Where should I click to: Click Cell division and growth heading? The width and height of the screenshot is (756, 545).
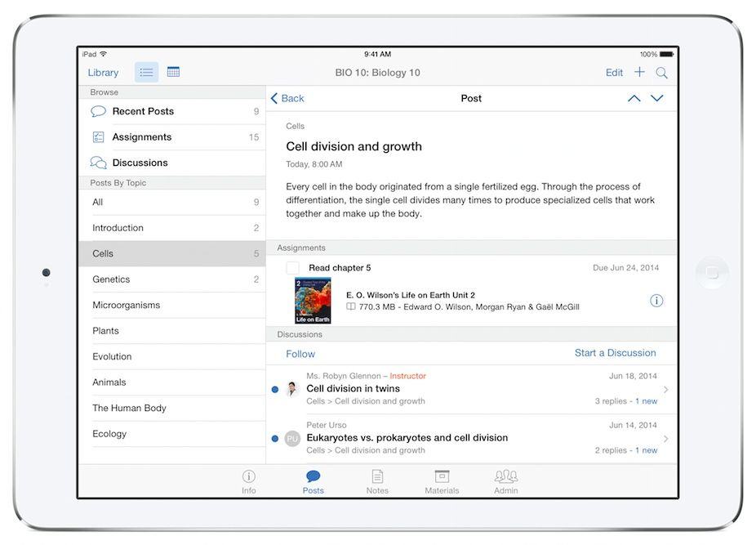tap(354, 146)
